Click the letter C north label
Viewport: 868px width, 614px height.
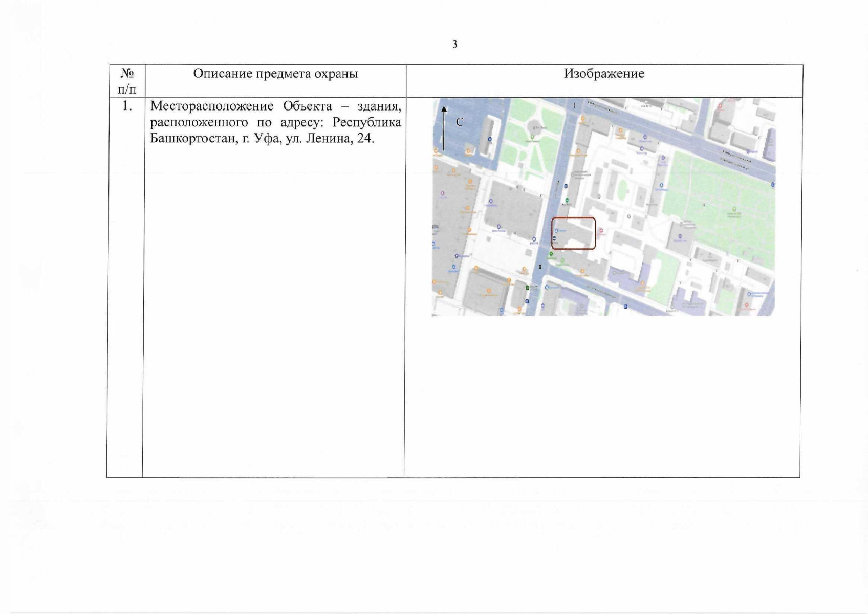pos(460,122)
